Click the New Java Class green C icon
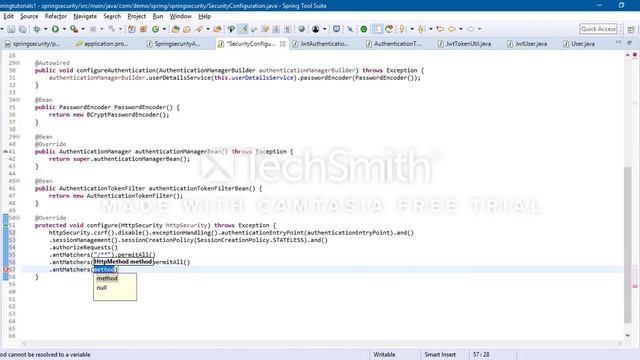The image size is (640, 360). tap(156, 29)
